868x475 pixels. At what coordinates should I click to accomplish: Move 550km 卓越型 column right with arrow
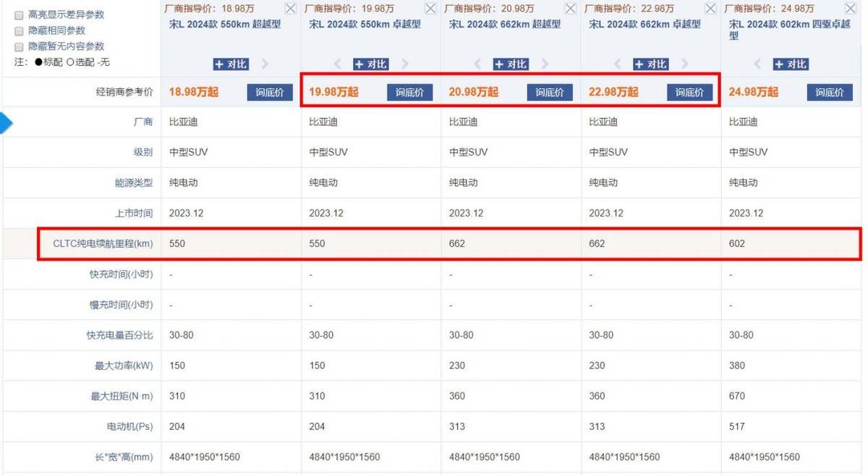[x=404, y=64]
